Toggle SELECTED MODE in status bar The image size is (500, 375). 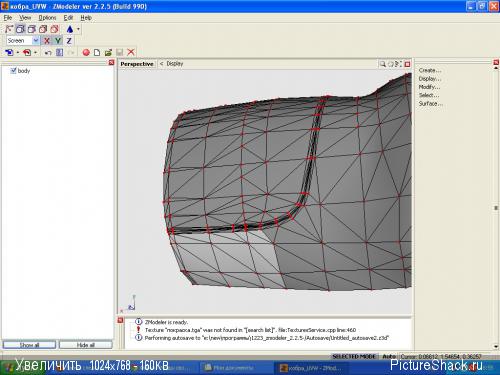tap(354, 356)
